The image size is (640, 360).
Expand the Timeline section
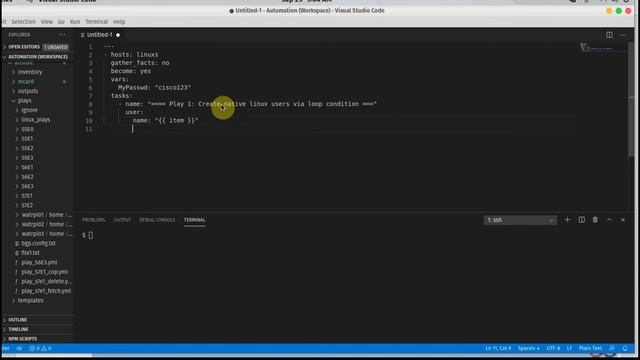tap(18, 329)
